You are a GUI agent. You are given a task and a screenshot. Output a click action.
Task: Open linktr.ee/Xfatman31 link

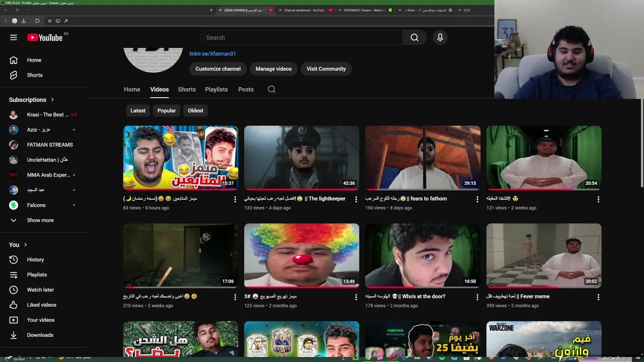[212, 54]
